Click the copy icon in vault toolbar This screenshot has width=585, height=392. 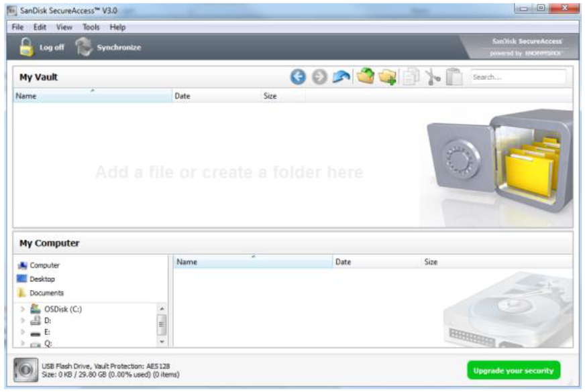(411, 77)
